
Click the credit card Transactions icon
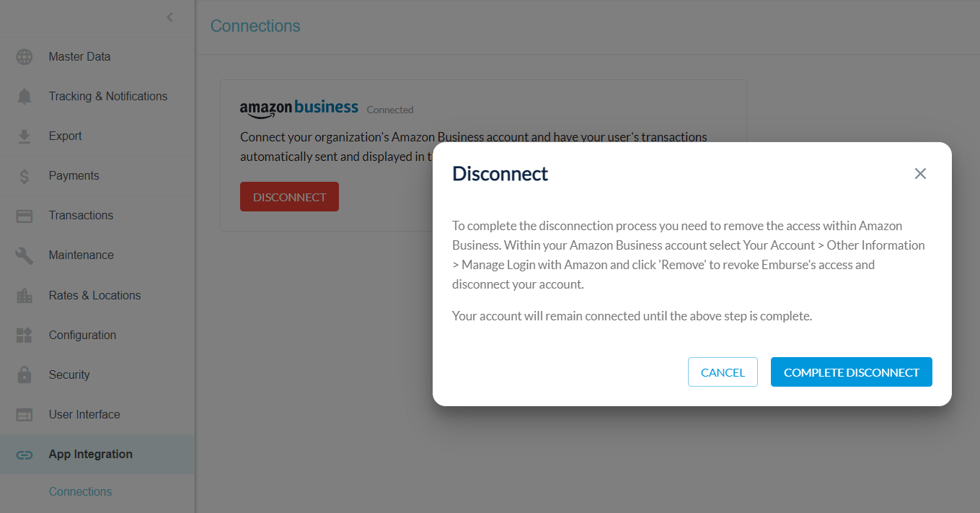(25, 216)
